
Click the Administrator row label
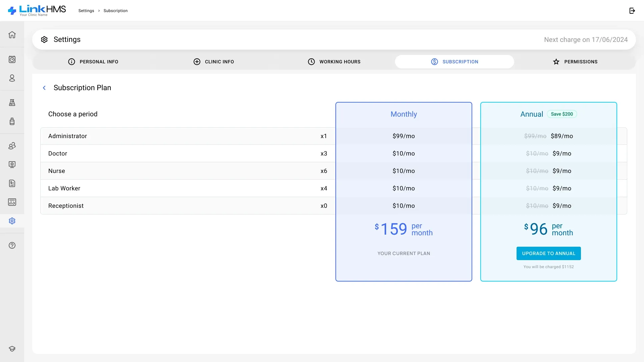pyautogui.click(x=67, y=136)
